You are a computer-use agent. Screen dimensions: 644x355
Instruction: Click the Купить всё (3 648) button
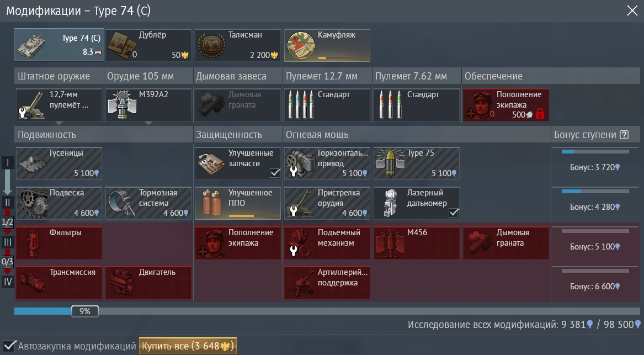(x=188, y=346)
